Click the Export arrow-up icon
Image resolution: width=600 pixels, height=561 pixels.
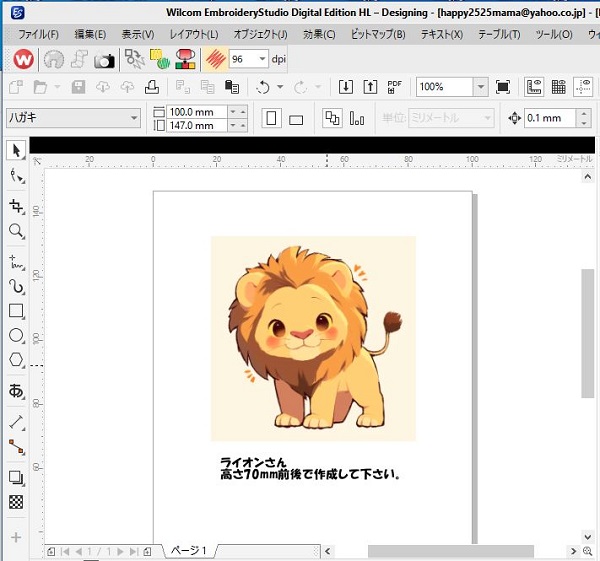coord(370,87)
